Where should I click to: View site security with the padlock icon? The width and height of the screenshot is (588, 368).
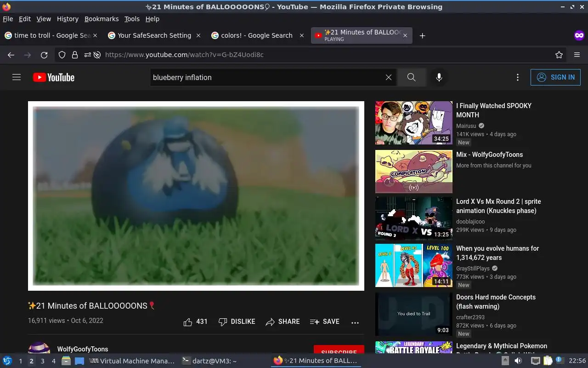point(74,55)
